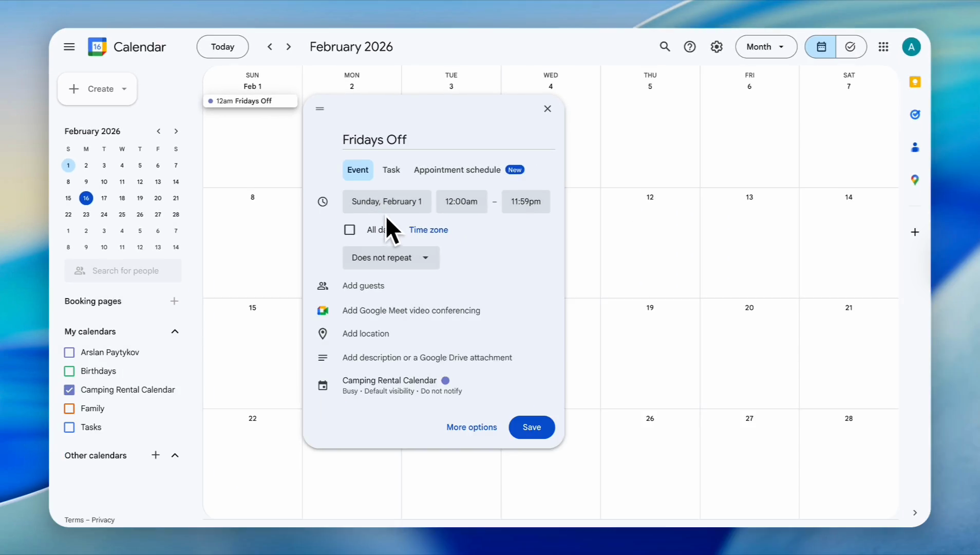Open the Privacy link
The height and width of the screenshot is (555, 980).
pyautogui.click(x=103, y=520)
